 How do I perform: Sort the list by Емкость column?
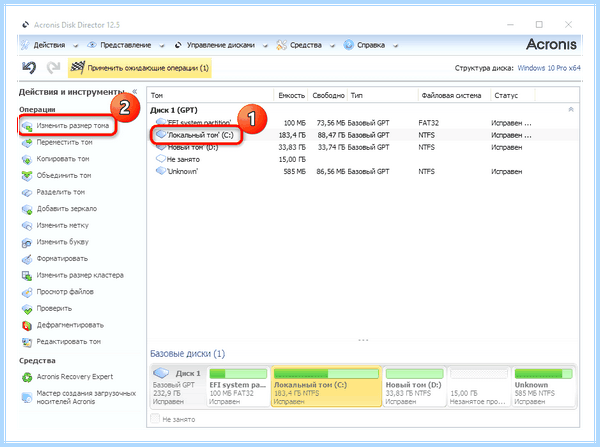click(291, 95)
